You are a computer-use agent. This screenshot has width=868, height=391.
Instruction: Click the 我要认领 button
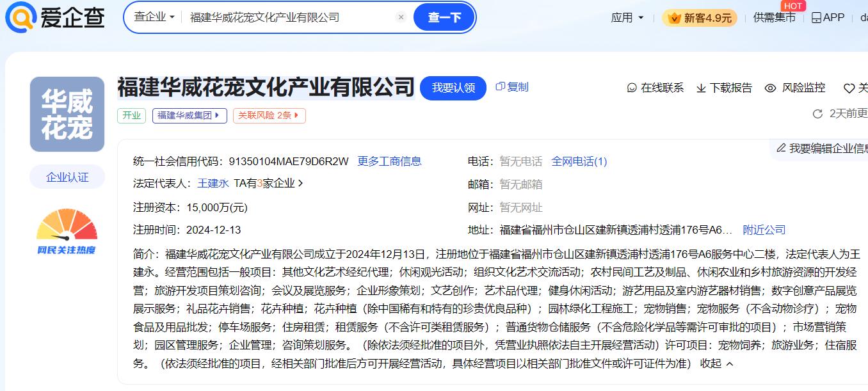pyautogui.click(x=453, y=88)
